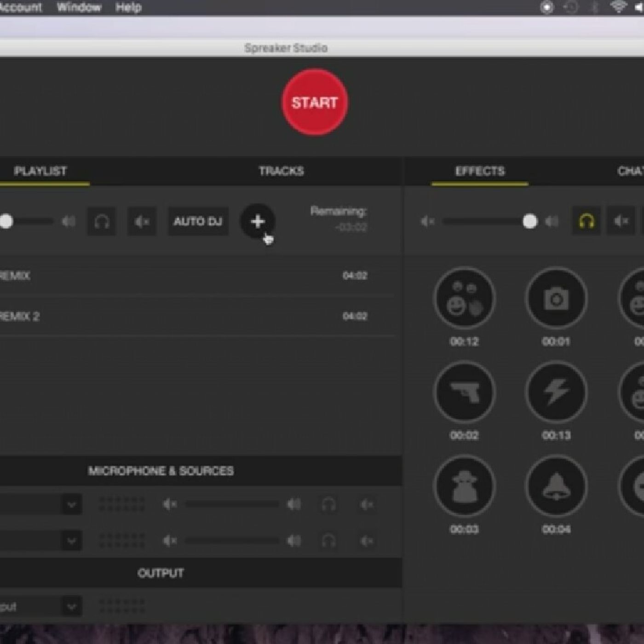The width and height of the screenshot is (644, 644).
Task: Expand the first microphone source dropdown
Action: click(x=72, y=505)
